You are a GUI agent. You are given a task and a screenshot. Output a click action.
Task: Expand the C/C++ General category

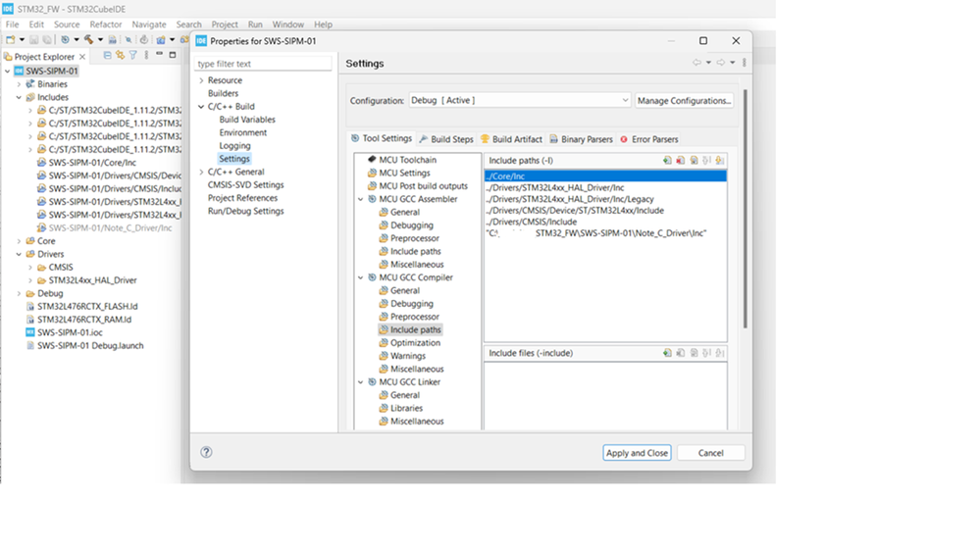(201, 172)
